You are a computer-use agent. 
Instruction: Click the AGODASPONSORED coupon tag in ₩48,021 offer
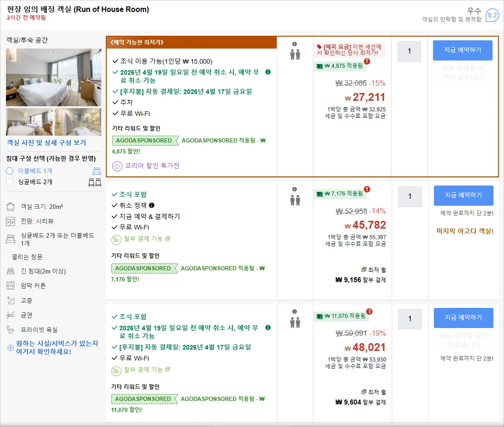pos(144,399)
